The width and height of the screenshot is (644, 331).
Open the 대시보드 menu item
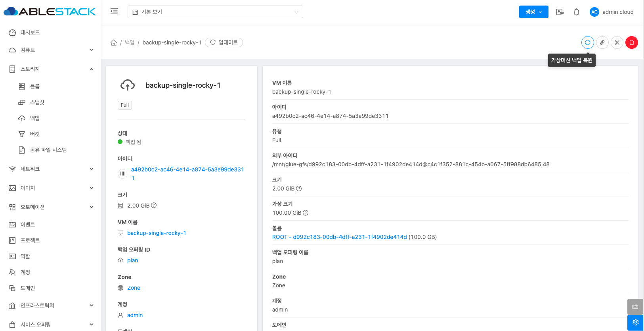30,33
